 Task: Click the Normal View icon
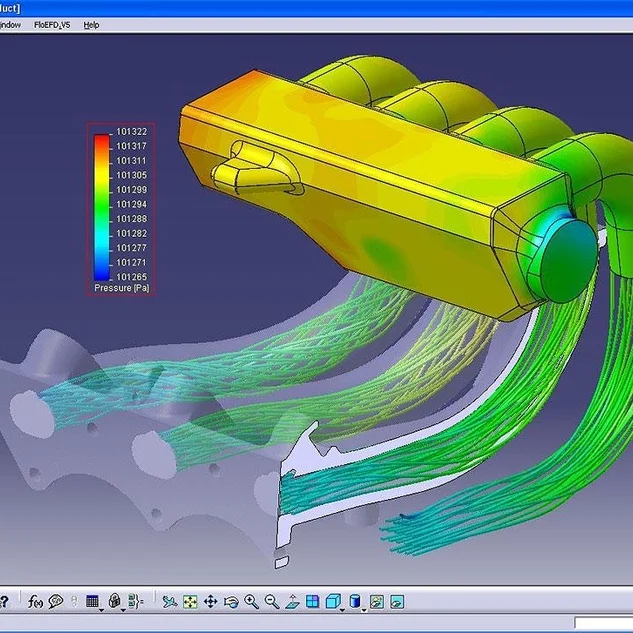292,602
